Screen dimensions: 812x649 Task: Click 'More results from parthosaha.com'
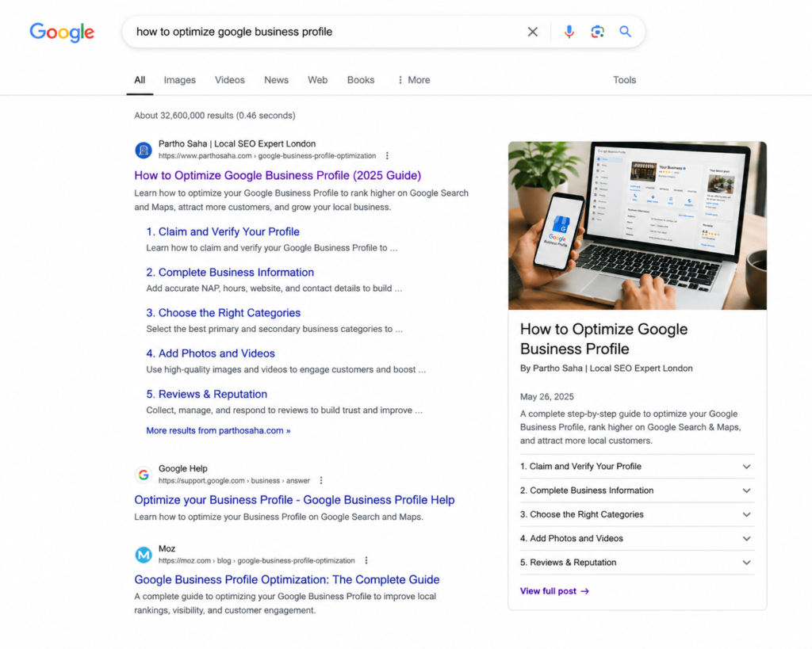[x=218, y=430]
